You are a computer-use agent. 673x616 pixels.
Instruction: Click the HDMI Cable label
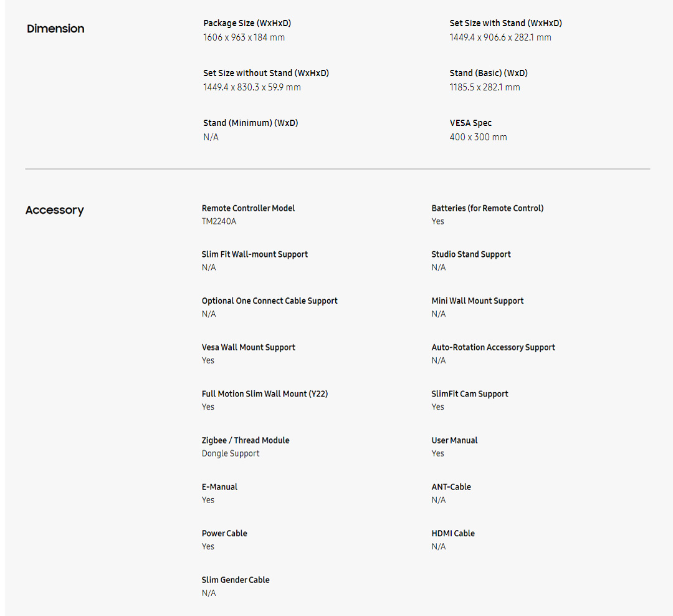452,533
